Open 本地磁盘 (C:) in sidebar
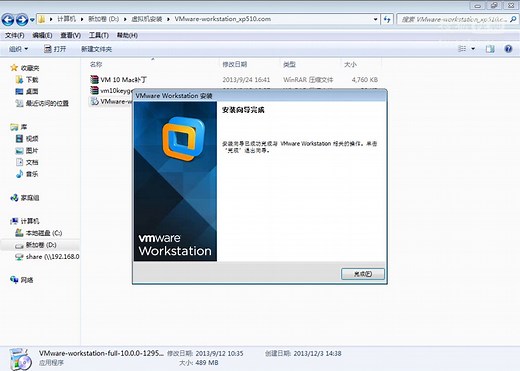 pyautogui.click(x=44, y=233)
